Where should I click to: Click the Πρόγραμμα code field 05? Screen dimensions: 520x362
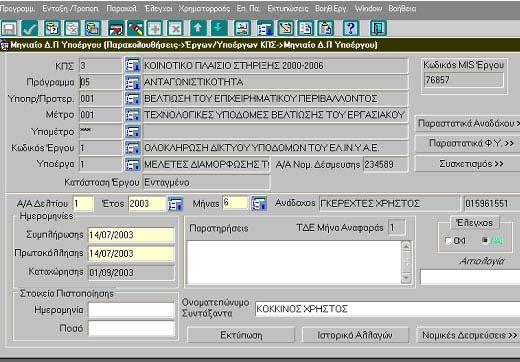(101, 82)
